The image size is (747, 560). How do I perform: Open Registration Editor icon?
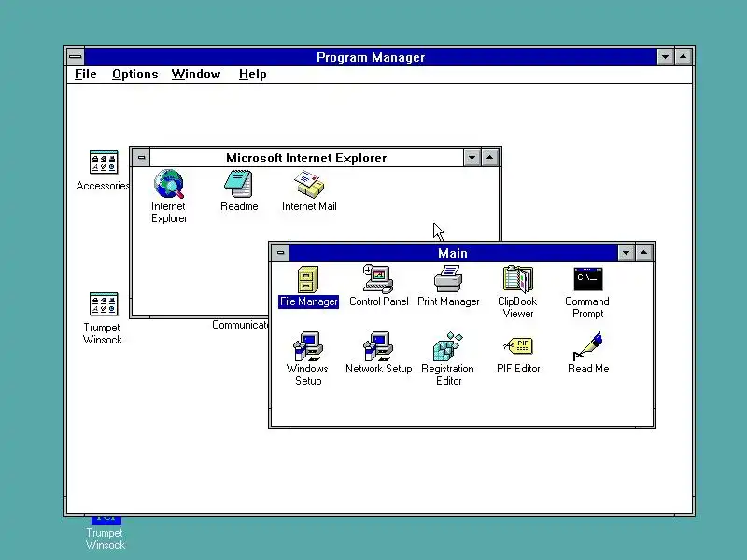pos(448,346)
